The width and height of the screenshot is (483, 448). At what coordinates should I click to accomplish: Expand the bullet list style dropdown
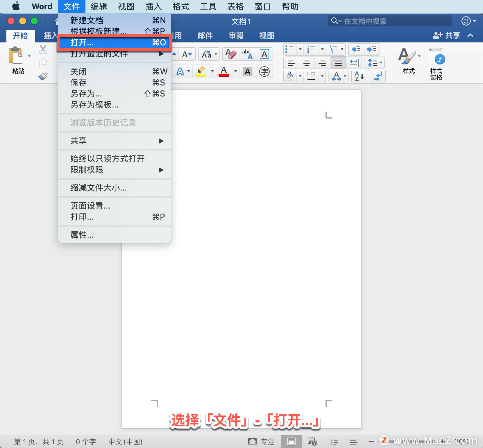click(300, 49)
